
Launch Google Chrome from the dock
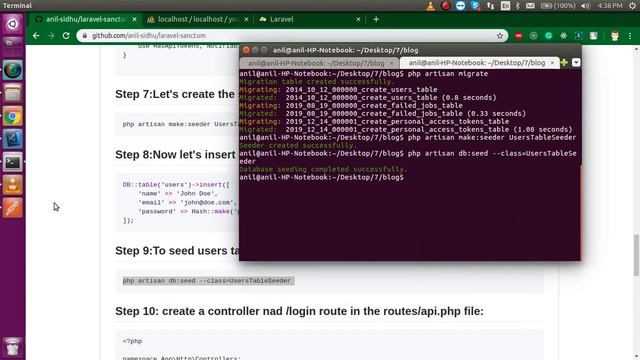click(x=13, y=117)
